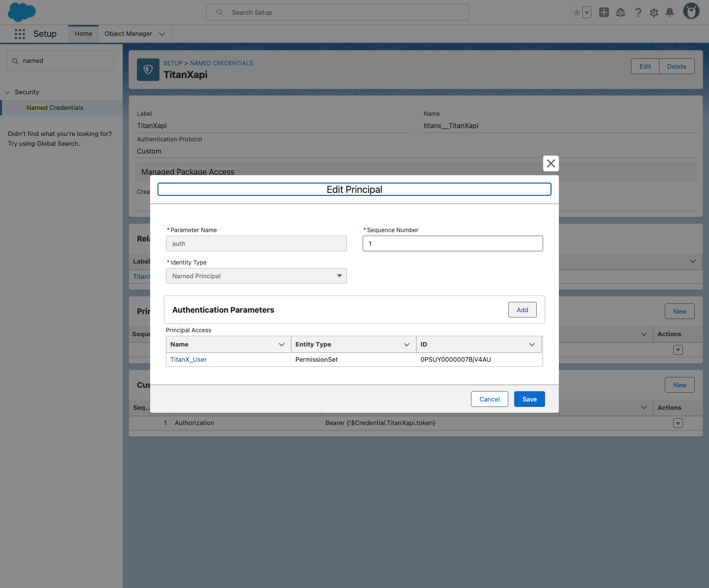This screenshot has height=588, width=709.
Task: Open the Help question mark icon
Action: click(x=638, y=12)
